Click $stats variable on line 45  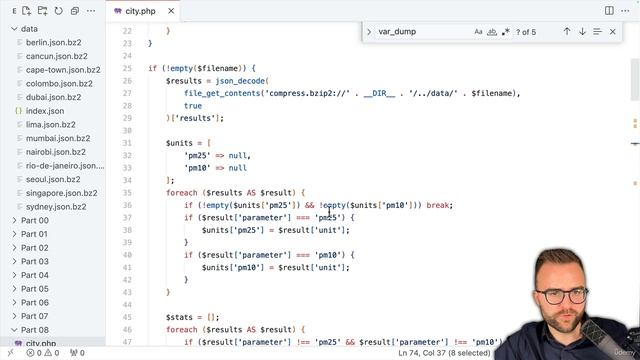[179, 317]
